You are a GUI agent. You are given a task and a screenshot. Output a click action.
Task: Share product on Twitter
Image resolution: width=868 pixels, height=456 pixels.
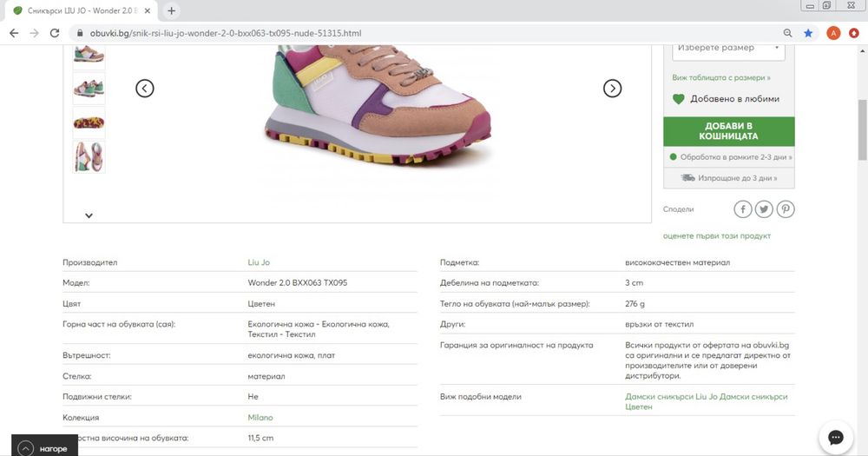click(764, 208)
